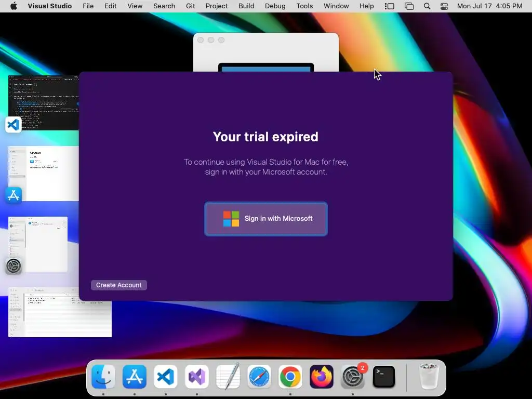
Task: Open Control Center icon in menu bar
Action: 444,6
